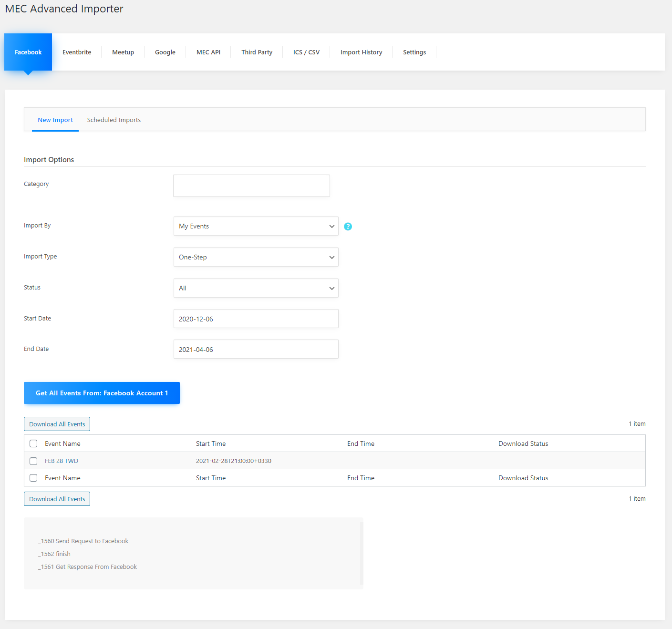Open the FEB 28 TWD event link
The width and height of the screenshot is (672, 629).
coord(62,461)
